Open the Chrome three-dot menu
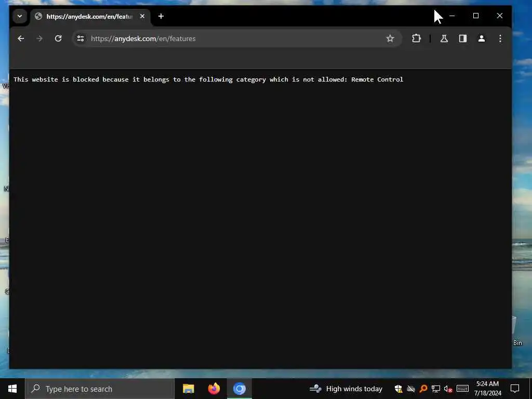This screenshot has height=399, width=532. click(x=500, y=38)
